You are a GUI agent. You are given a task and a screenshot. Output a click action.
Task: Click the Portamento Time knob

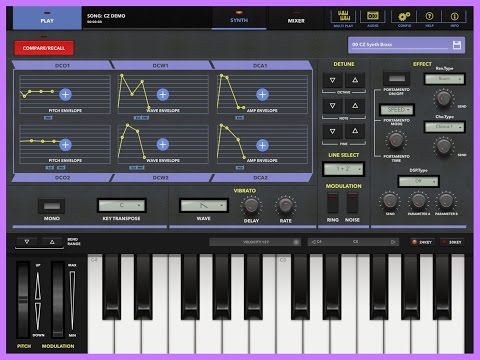click(396, 140)
